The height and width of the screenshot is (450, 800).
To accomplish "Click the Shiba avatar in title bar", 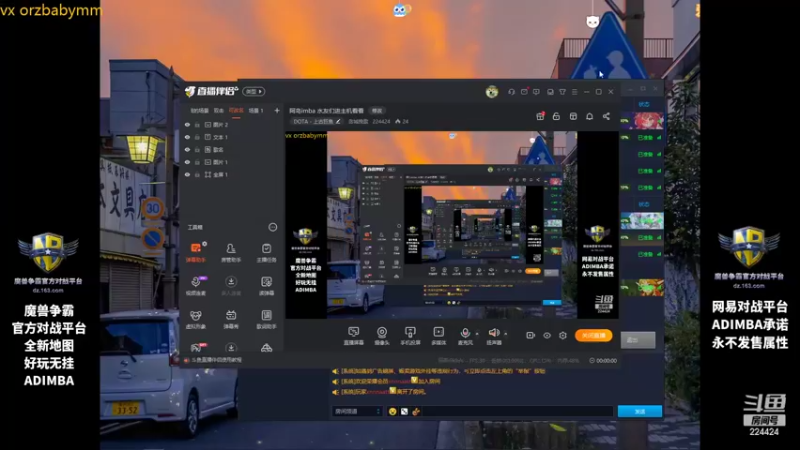I will click(x=492, y=92).
